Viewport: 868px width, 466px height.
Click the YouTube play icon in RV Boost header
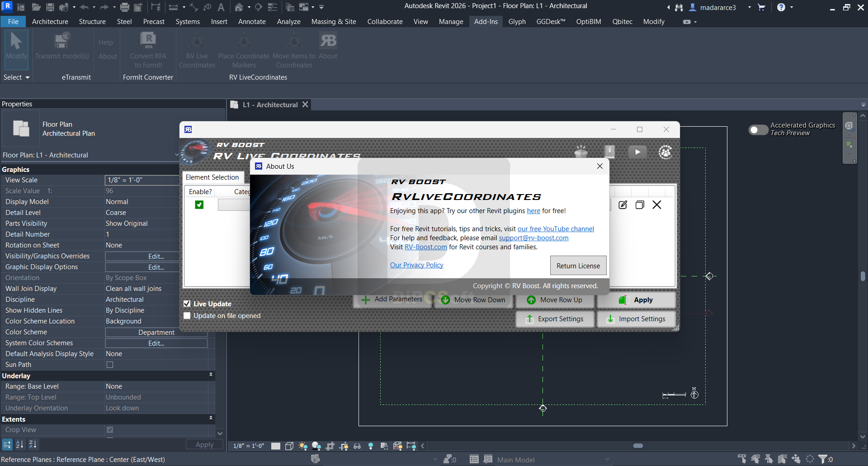click(x=637, y=152)
